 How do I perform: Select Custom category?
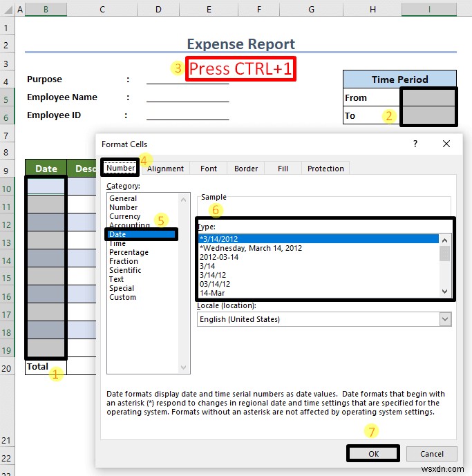pyautogui.click(x=123, y=297)
